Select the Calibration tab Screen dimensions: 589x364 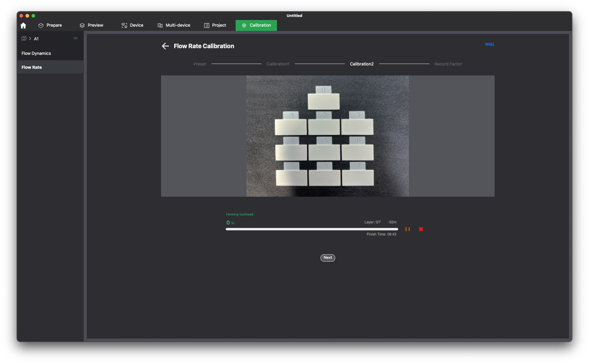coord(256,25)
